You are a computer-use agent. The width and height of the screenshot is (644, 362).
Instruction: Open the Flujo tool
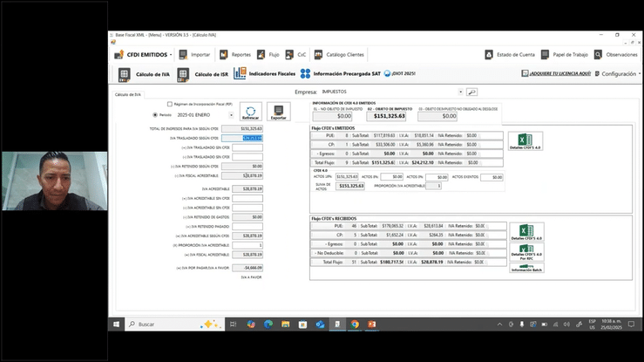point(268,55)
